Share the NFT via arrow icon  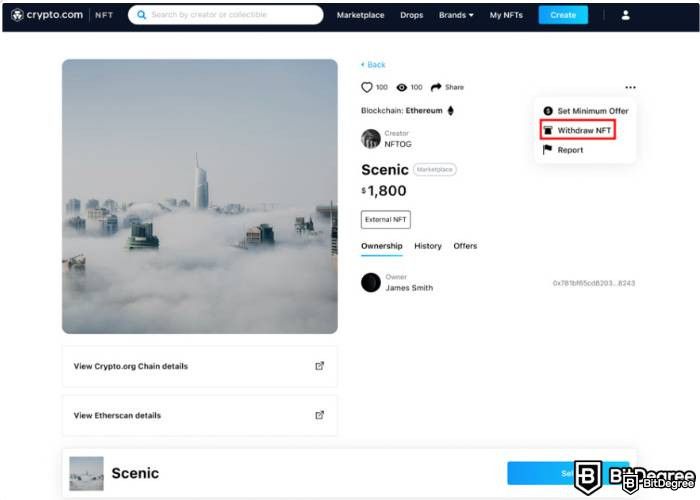point(436,87)
